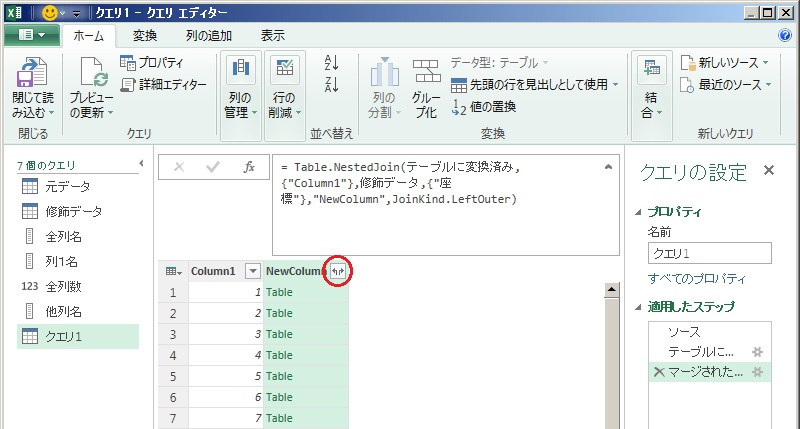Select the クエリ1 query
The image size is (800, 429).
coord(78,337)
